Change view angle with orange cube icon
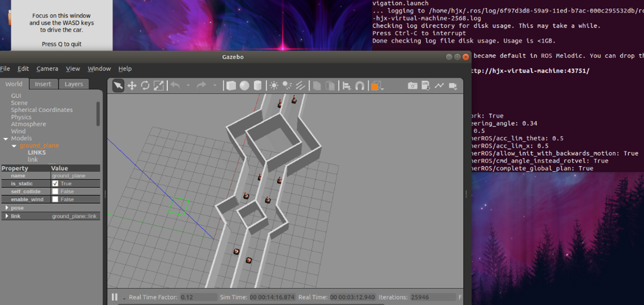644x305 pixels. (x=376, y=86)
